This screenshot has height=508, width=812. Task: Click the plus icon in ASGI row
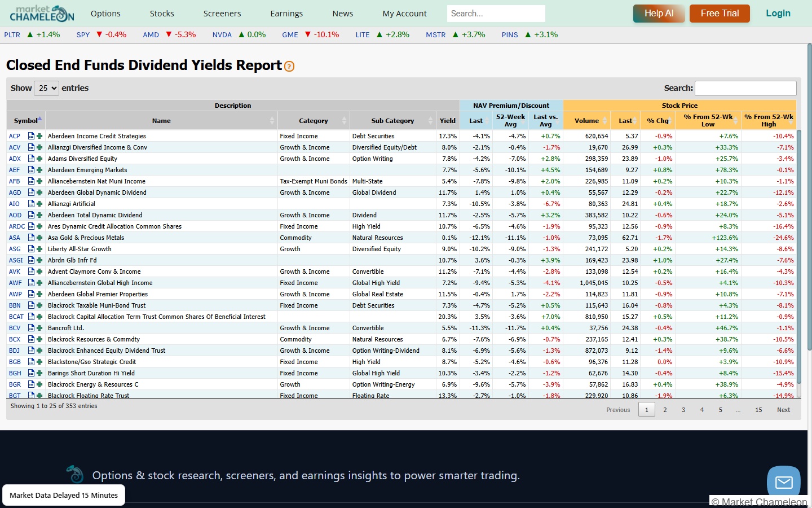39,260
